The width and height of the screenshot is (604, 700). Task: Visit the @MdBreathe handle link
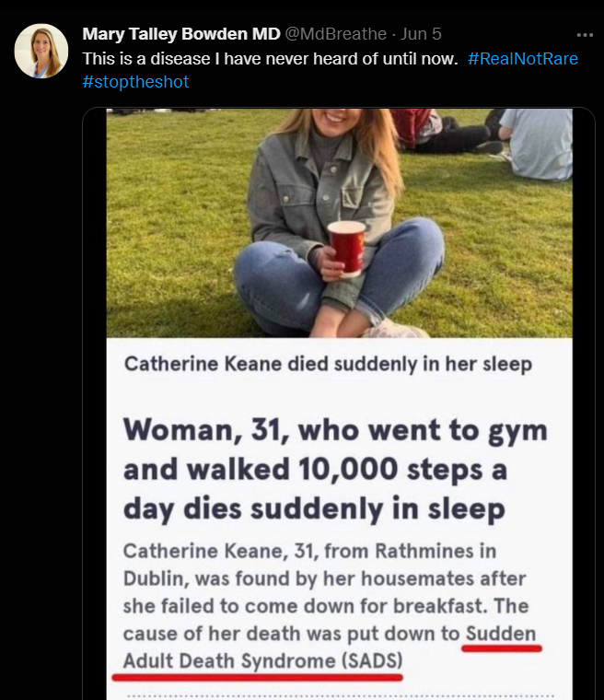336,34
